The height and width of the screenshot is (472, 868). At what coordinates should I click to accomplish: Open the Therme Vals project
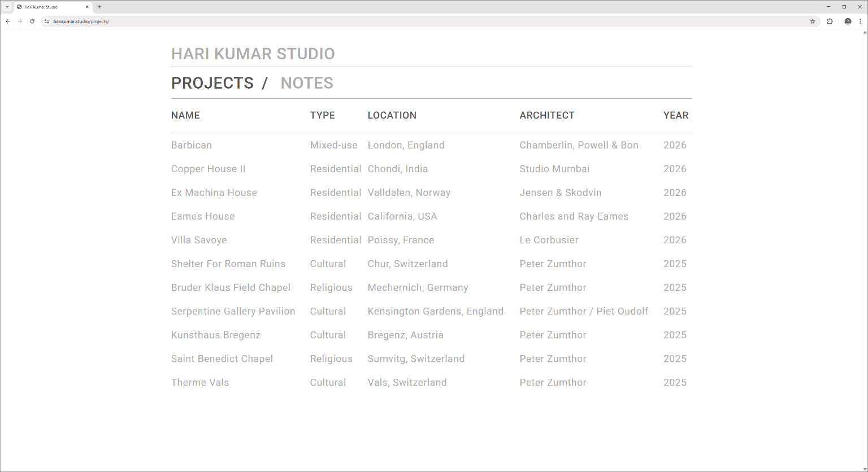point(200,382)
